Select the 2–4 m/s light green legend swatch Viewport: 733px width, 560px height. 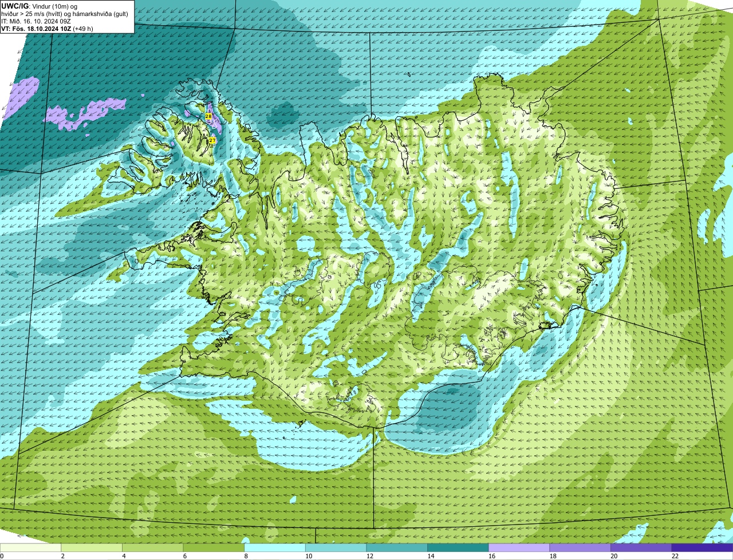92,548
